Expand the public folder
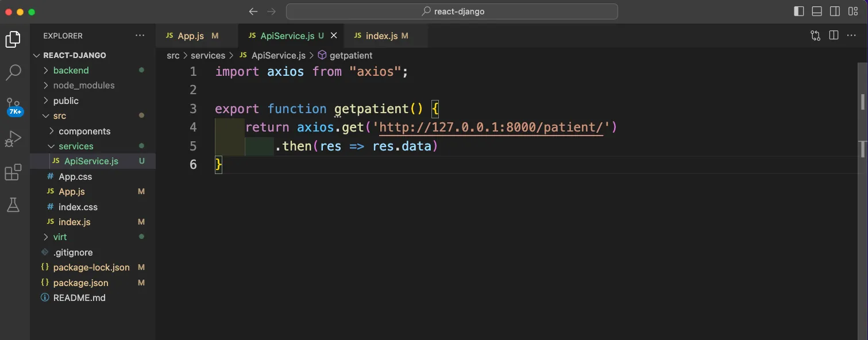Viewport: 868px width, 340px height. (92, 101)
